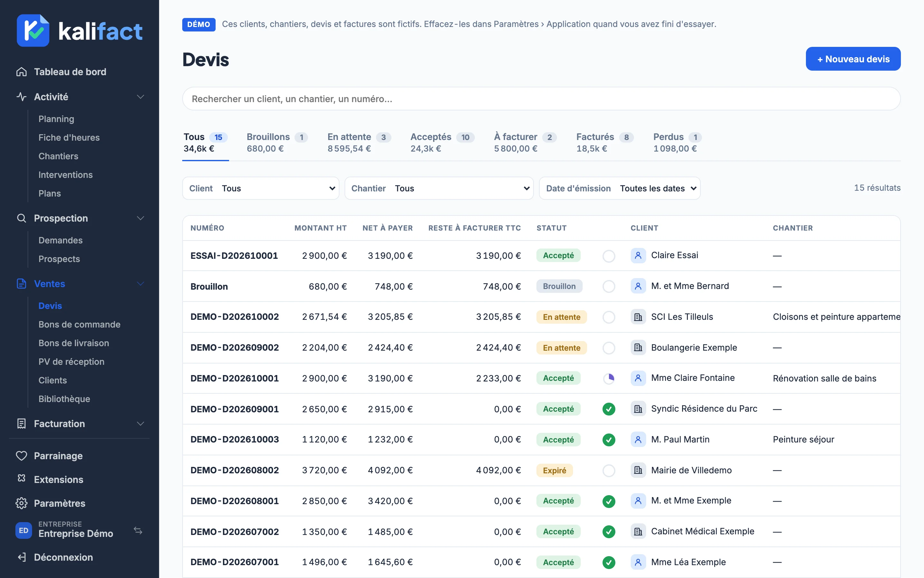
Task: Click the kalifact logo icon
Action: (33, 31)
